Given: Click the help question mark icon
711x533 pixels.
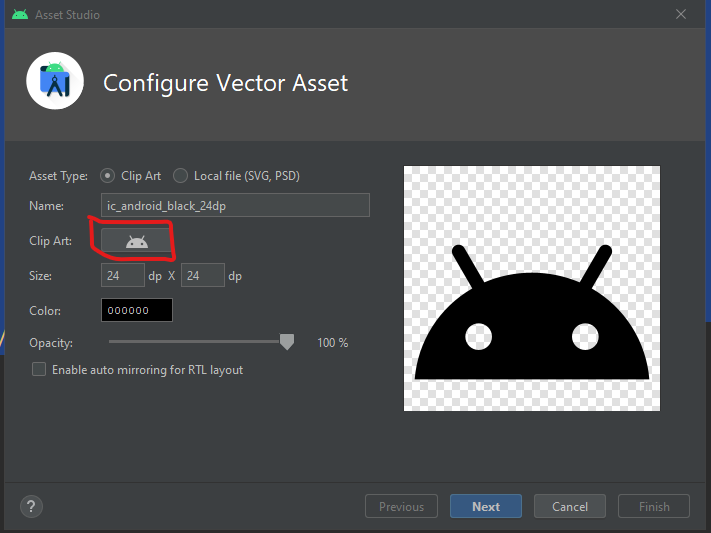Looking at the screenshot, I should (x=31, y=506).
